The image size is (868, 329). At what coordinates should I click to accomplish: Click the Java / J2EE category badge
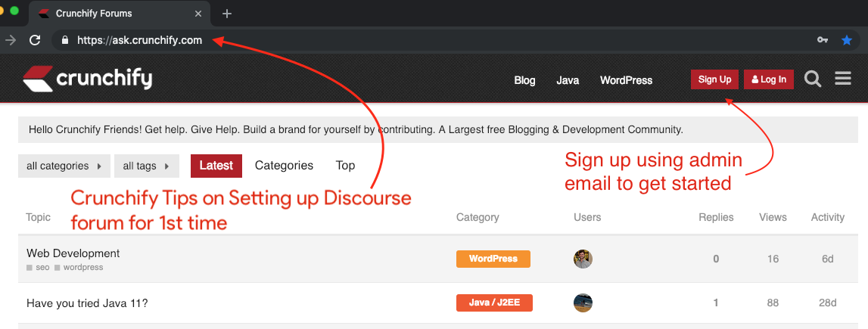(x=494, y=303)
